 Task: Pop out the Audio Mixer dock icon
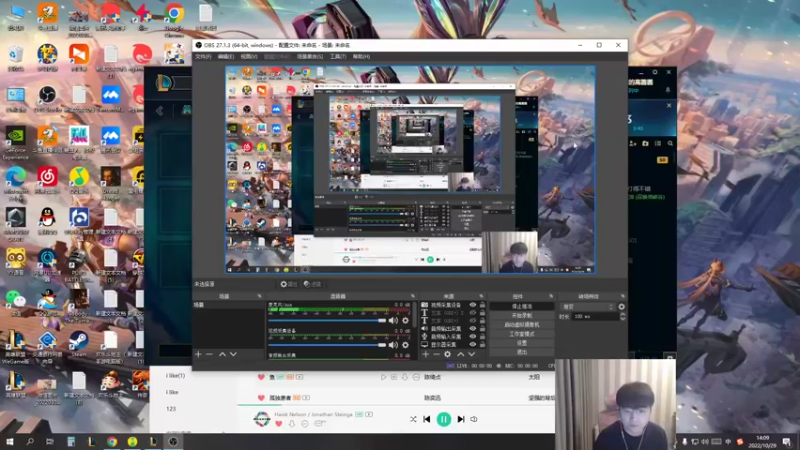click(413, 296)
